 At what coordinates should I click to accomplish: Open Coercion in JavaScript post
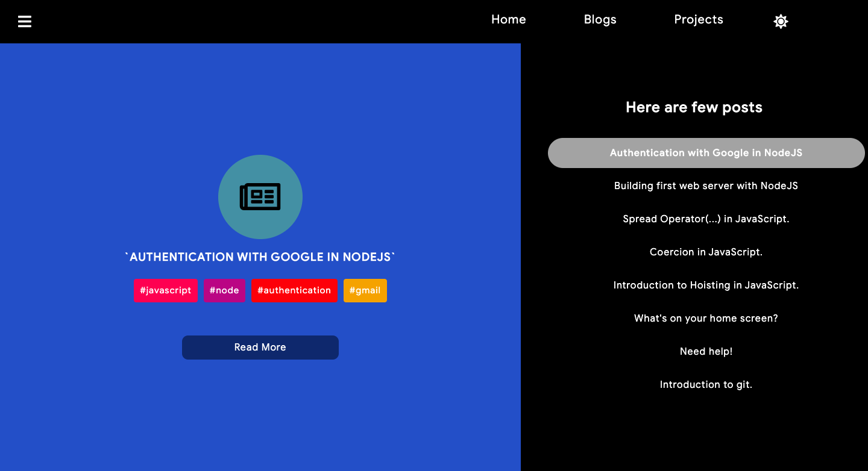[706, 252]
